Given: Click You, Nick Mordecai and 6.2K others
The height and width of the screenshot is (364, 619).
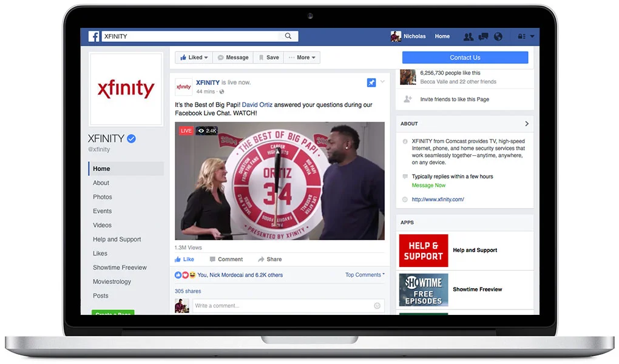Looking at the screenshot, I should [240, 275].
